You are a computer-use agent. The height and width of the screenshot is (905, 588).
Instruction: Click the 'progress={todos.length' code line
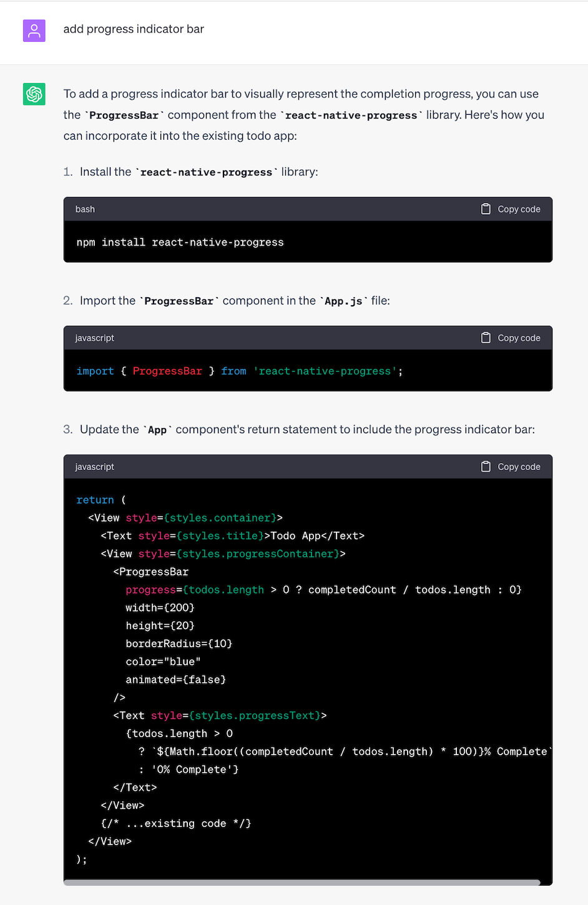tap(323, 590)
